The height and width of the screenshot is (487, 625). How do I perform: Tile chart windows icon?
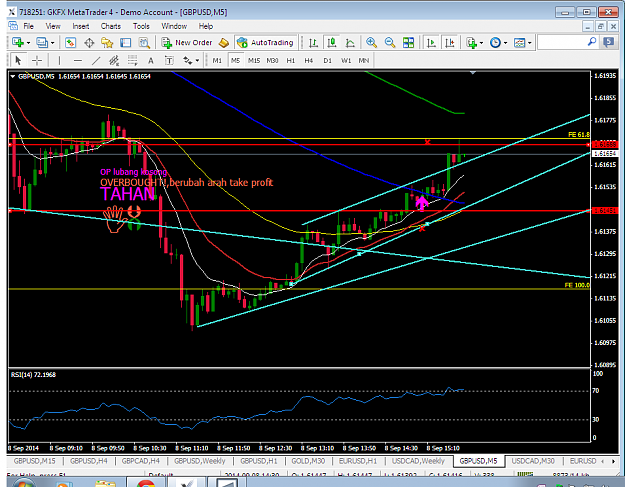(x=409, y=42)
